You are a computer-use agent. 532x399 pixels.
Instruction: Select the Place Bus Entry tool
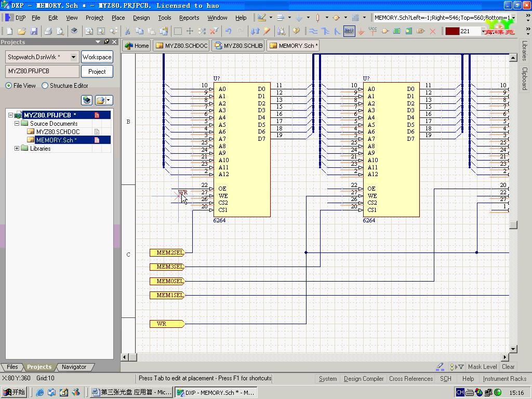[337, 31]
